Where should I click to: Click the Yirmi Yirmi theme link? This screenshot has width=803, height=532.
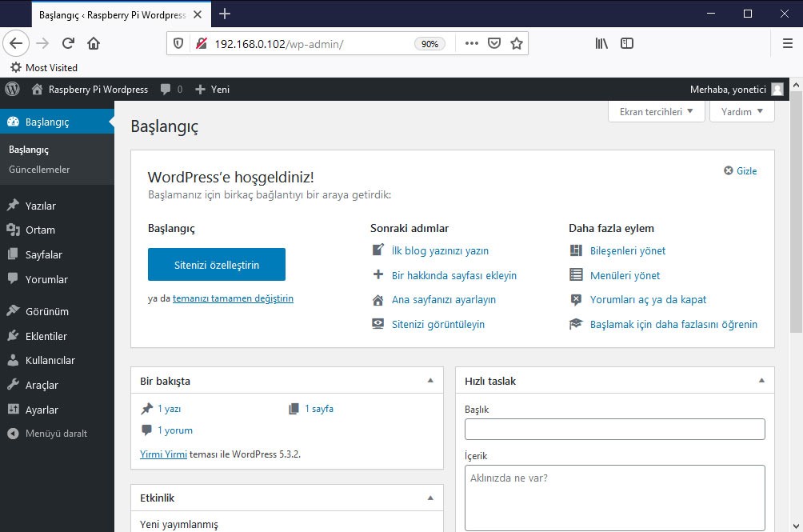coord(163,454)
